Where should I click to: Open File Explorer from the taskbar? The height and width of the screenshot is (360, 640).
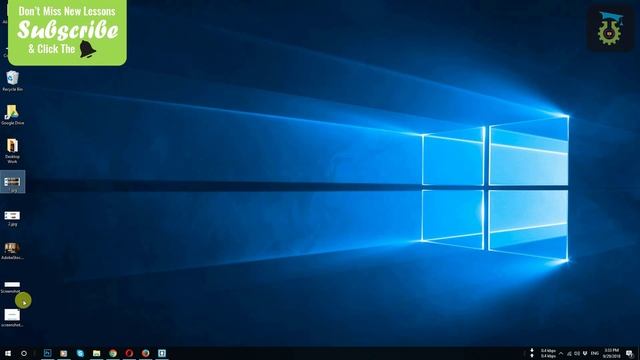click(x=96, y=353)
